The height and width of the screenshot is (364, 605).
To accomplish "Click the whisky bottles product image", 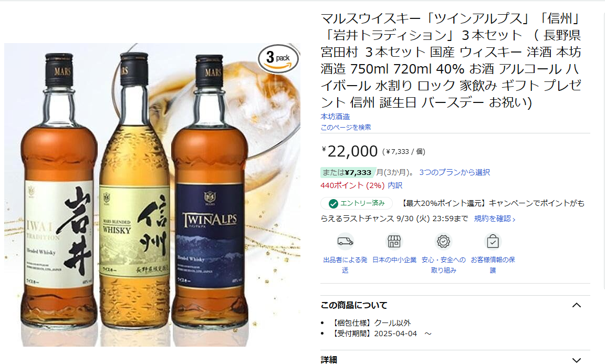I will 152,195.
